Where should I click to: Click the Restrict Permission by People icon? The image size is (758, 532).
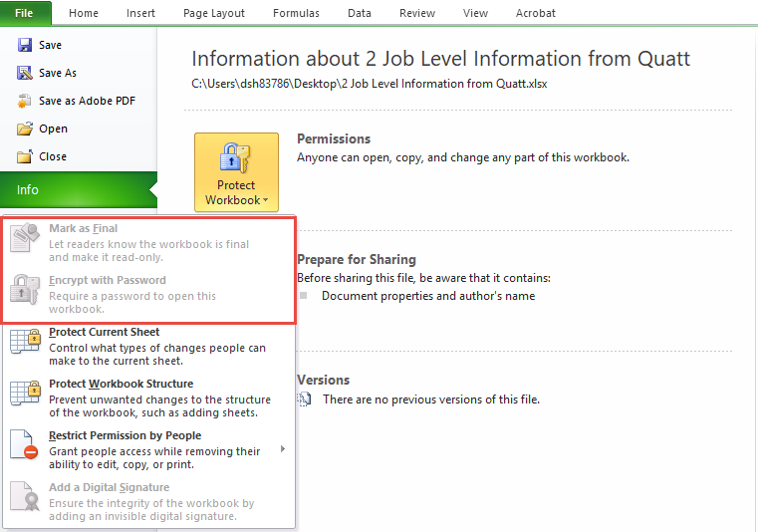24,444
